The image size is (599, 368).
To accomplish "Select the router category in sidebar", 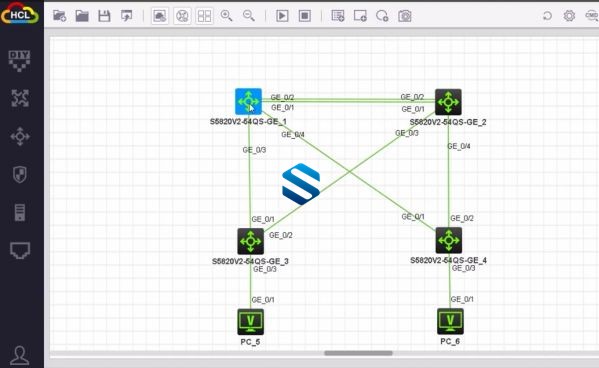I will point(20,98).
